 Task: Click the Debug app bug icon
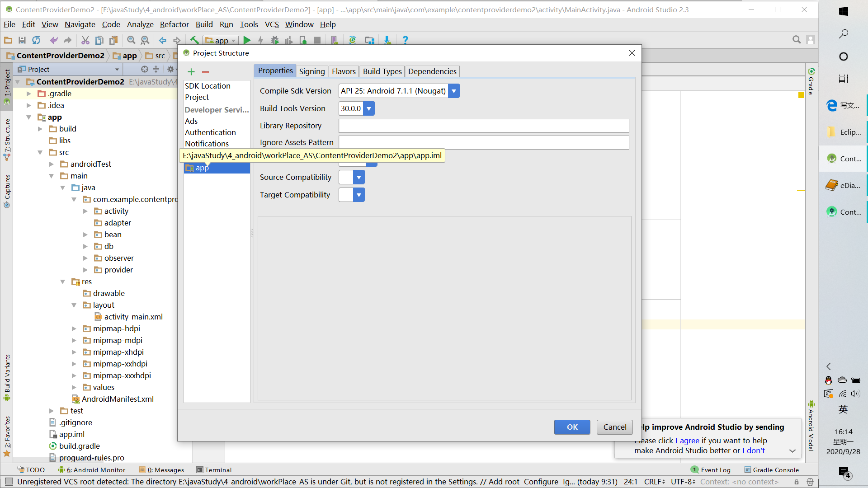coord(275,40)
